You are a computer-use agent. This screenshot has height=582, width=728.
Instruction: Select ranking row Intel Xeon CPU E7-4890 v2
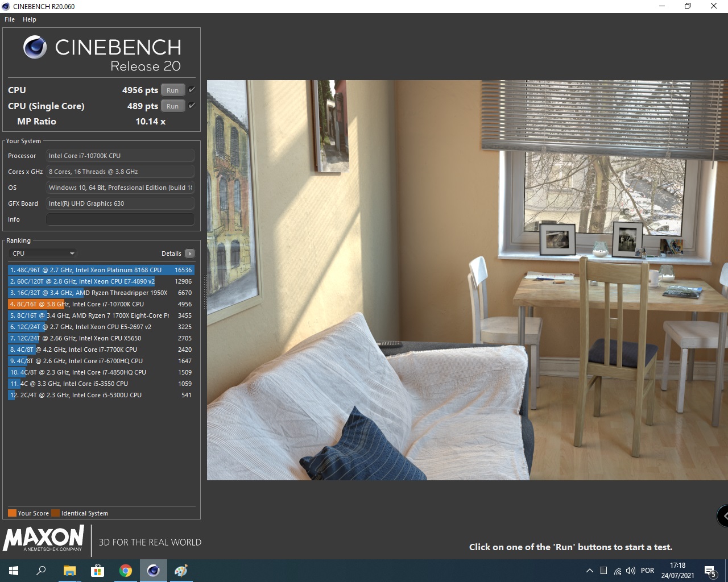[101, 281]
